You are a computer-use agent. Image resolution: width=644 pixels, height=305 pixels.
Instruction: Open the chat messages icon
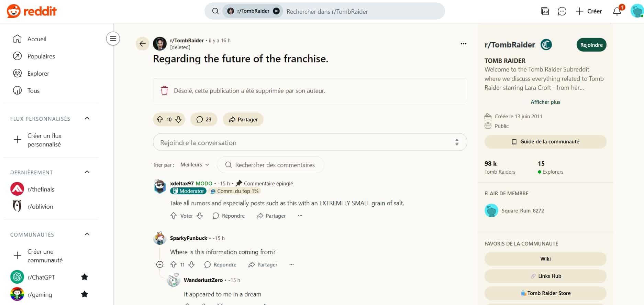[x=562, y=11]
